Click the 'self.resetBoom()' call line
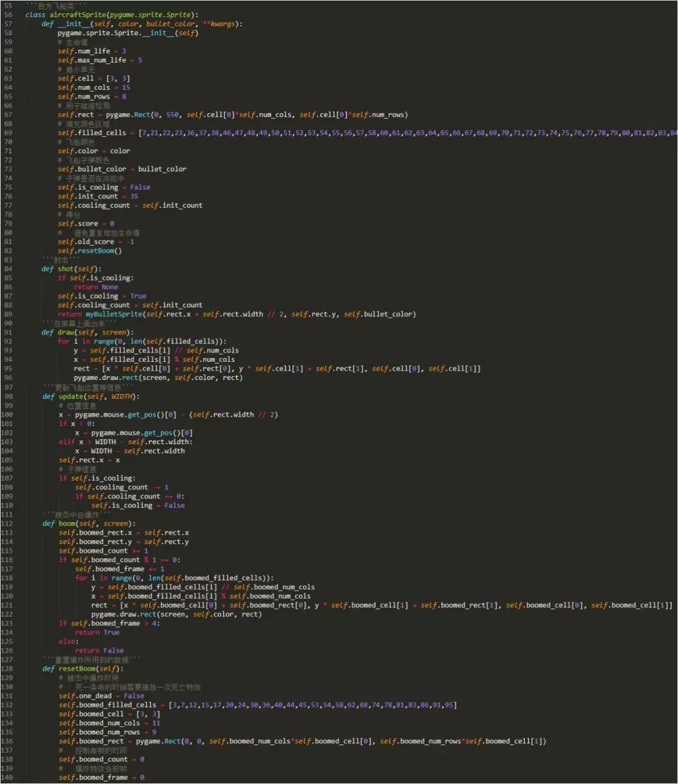 coord(90,251)
